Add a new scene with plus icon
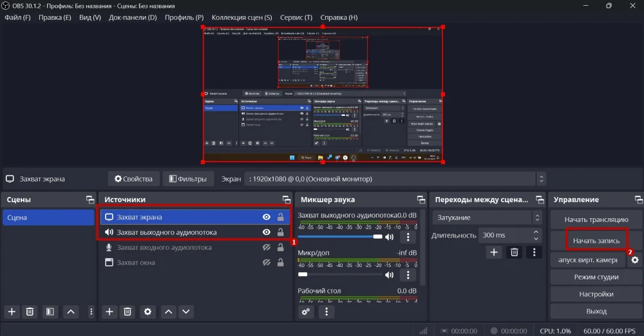The image size is (644, 336). tap(12, 312)
